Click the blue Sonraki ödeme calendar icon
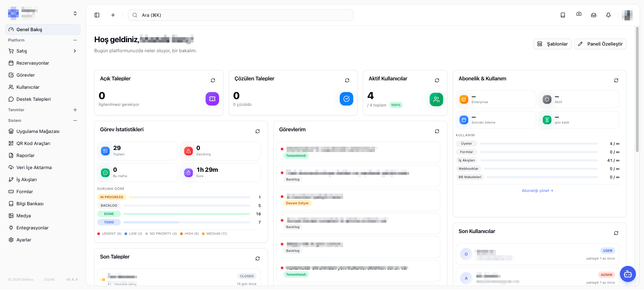Image resolution: width=644 pixels, height=290 pixels. pyautogui.click(x=464, y=120)
